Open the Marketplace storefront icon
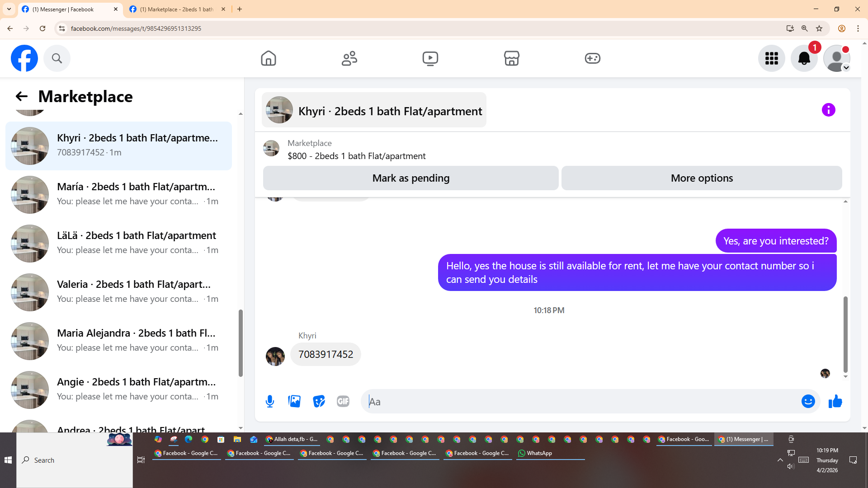This screenshot has width=868, height=488. point(512,58)
